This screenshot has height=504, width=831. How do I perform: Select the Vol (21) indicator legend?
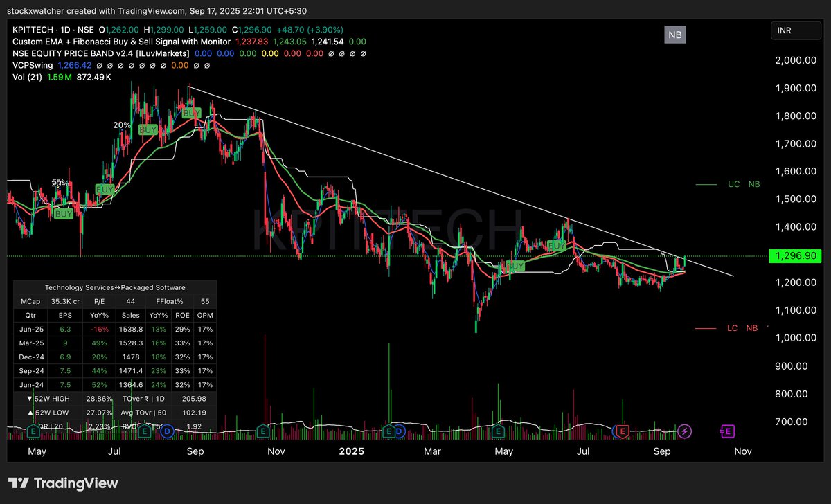26,77
